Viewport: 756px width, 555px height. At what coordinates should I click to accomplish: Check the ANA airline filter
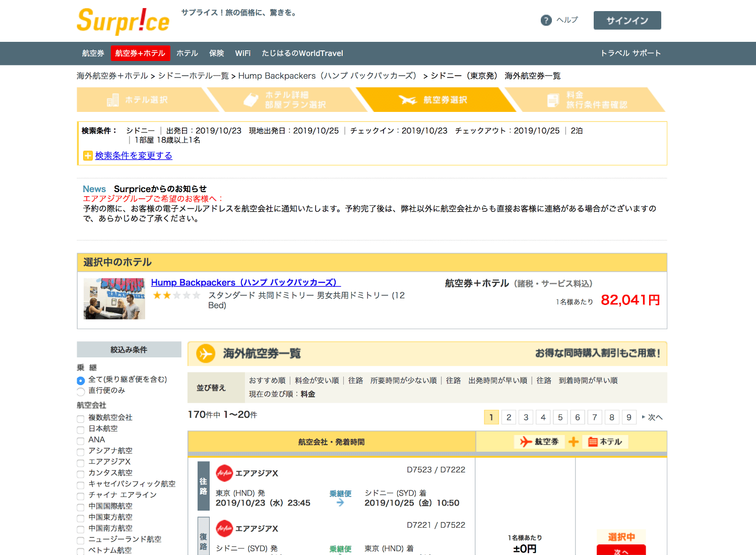(x=81, y=441)
